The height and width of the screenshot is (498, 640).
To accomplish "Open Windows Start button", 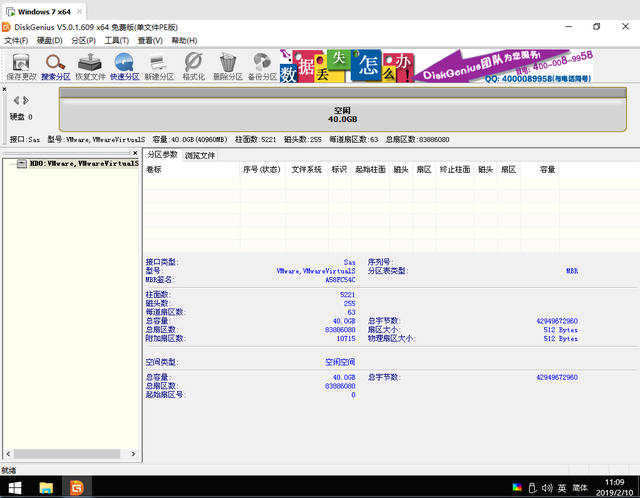I will pyautogui.click(x=15, y=487).
